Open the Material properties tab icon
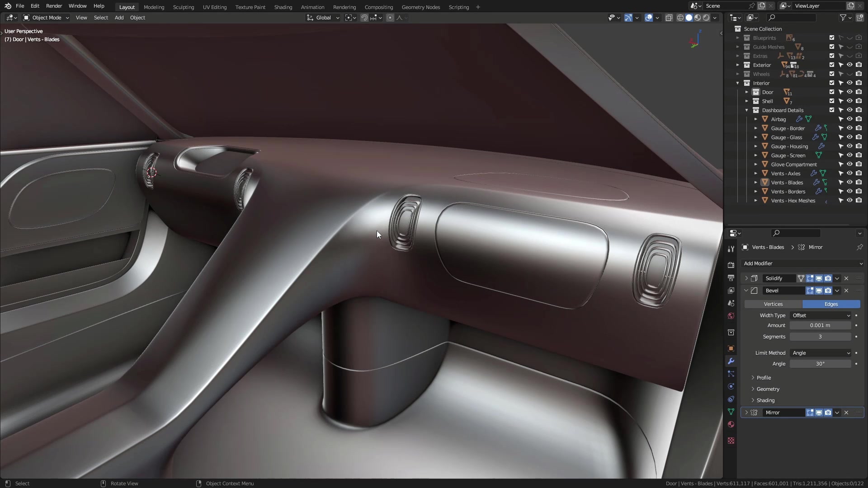The width and height of the screenshot is (868, 488). point(731,424)
